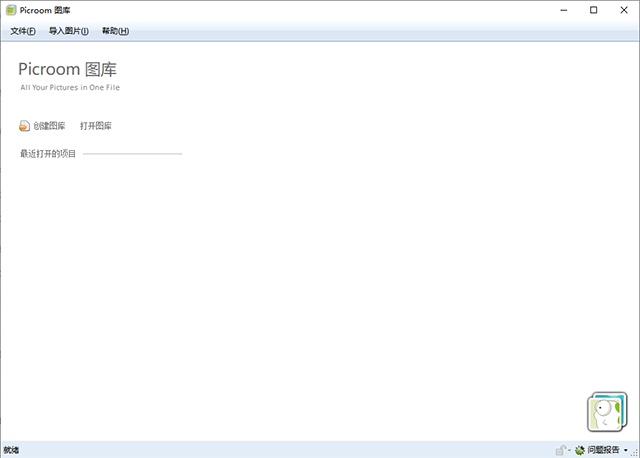Expand the lock dropdown arrow

(569, 450)
